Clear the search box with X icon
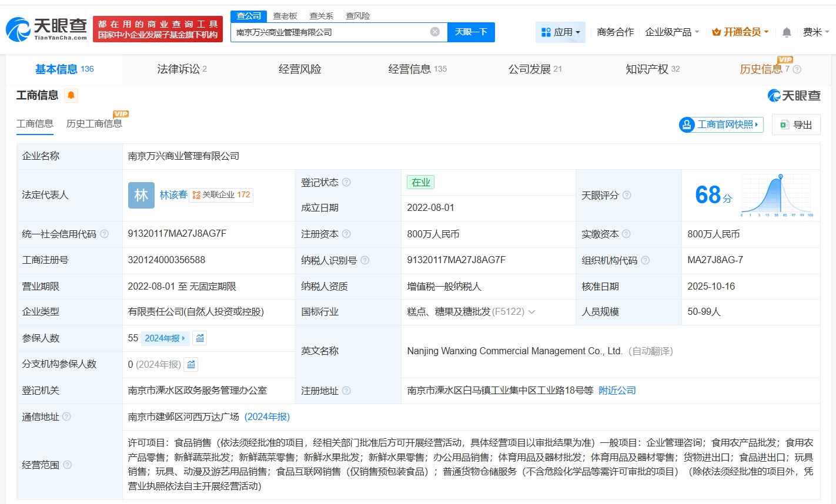The width and height of the screenshot is (836, 504). pyautogui.click(x=435, y=32)
